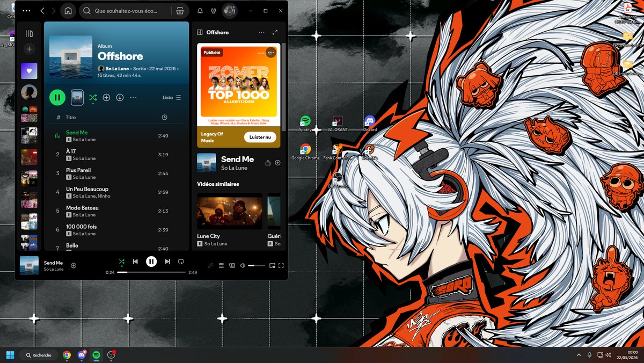Mute the Spotify volume
Screen dimensions: 644x363
tap(243, 265)
